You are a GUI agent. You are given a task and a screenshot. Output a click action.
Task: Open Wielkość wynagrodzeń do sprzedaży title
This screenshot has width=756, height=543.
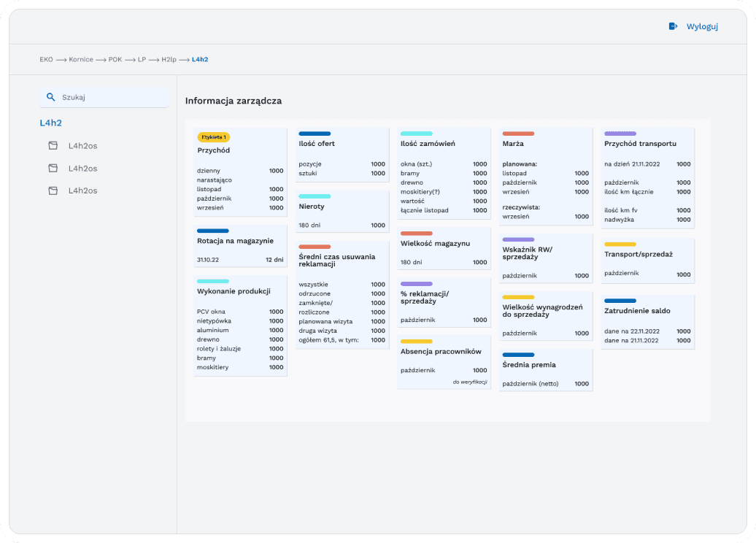click(542, 311)
